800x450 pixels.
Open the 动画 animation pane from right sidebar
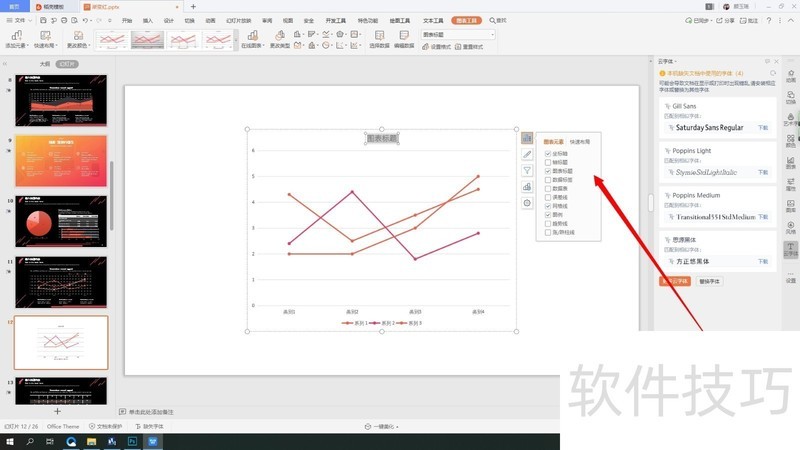pos(790,76)
